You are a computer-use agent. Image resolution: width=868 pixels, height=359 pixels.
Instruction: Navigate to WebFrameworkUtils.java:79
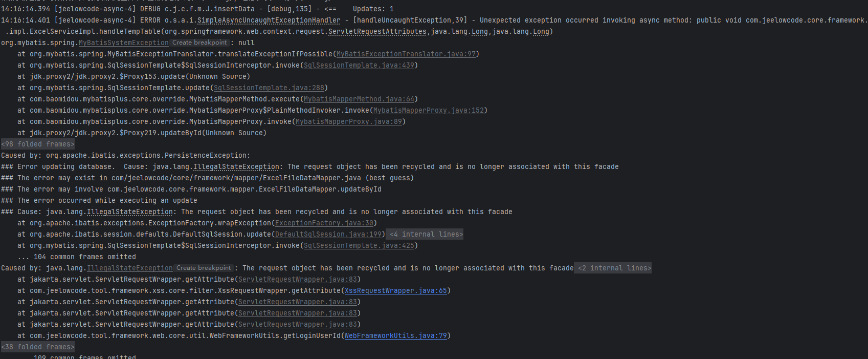point(396,336)
